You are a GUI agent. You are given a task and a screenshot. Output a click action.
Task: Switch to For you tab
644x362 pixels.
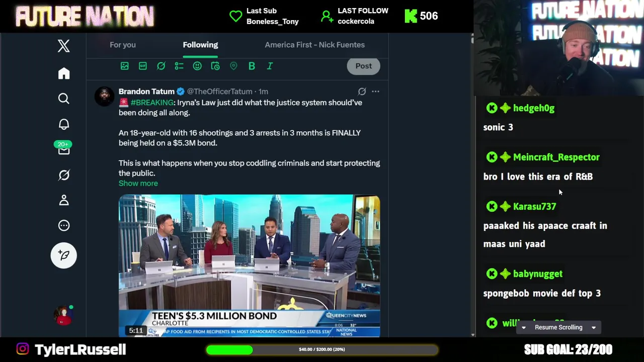click(123, 45)
